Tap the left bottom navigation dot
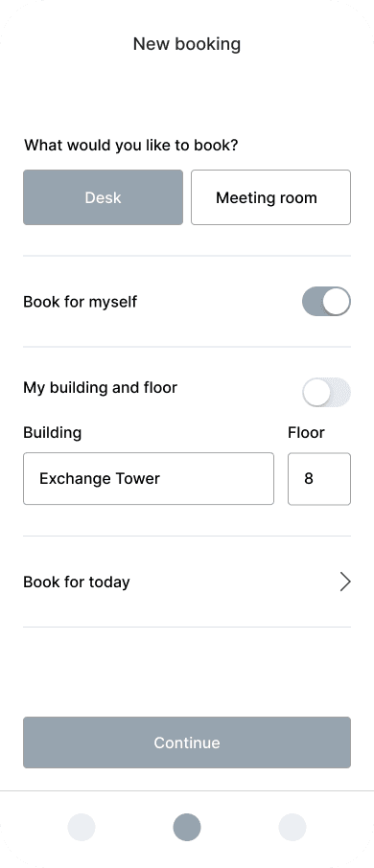Viewport: 374px width, 868px height. 82,827
